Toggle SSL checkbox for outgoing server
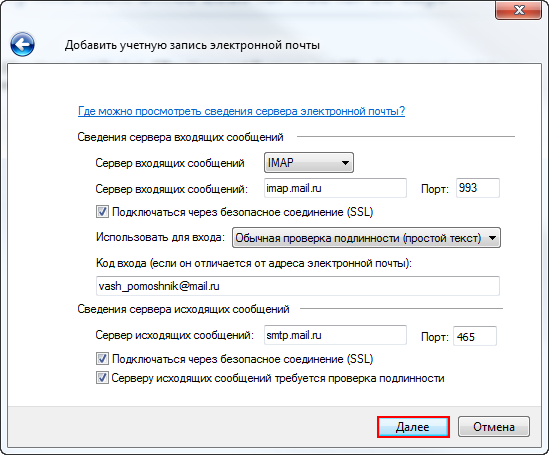The image size is (549, 455). [x=102, y=359]
